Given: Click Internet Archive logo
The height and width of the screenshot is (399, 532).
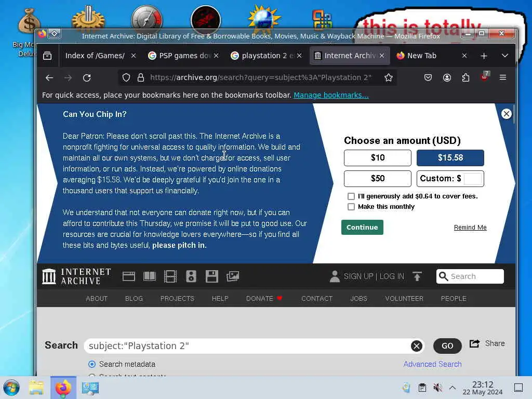Looking at the screenshot, I should coord(77,276).
